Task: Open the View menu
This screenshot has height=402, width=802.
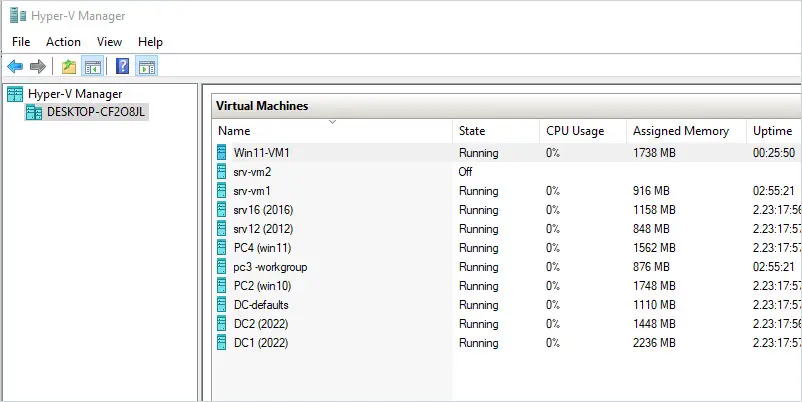Action: 109,42
